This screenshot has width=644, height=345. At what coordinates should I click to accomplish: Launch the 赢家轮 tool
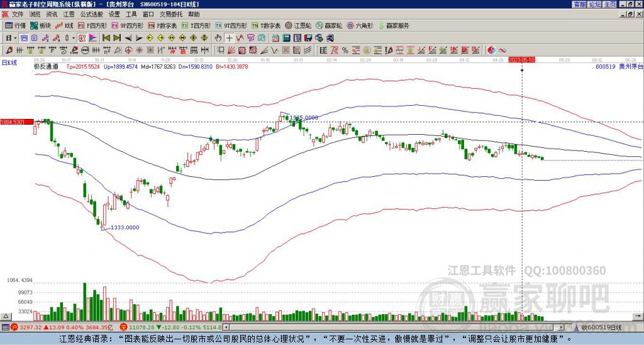pos(329,25)
